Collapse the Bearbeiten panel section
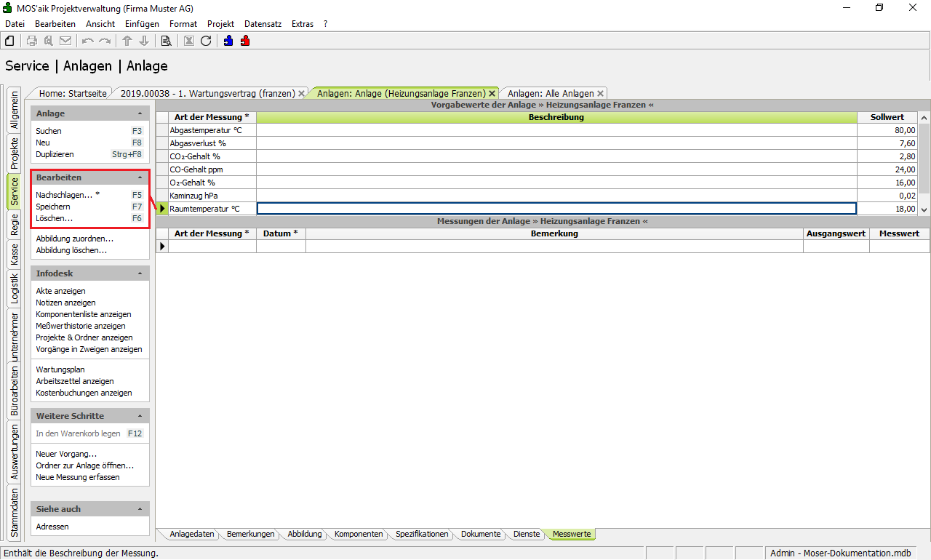931x560 pixels. [140, 177]
